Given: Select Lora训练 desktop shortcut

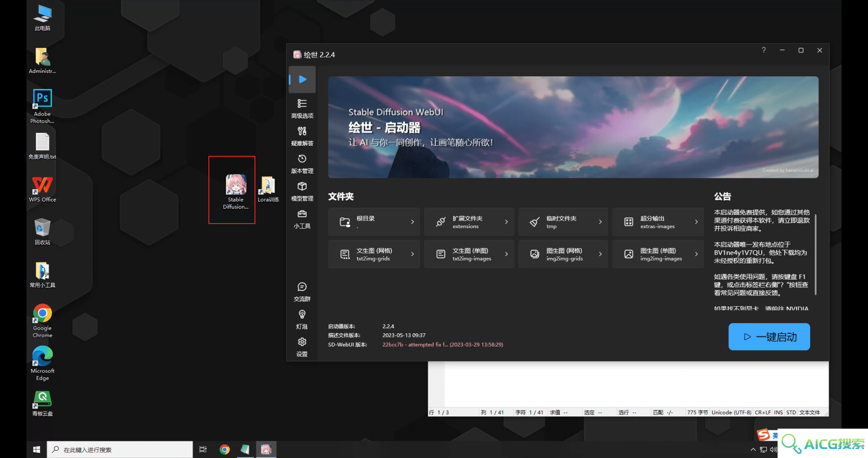Looking at the screenshot, I should pyautogui.click(x=268, y=189).
